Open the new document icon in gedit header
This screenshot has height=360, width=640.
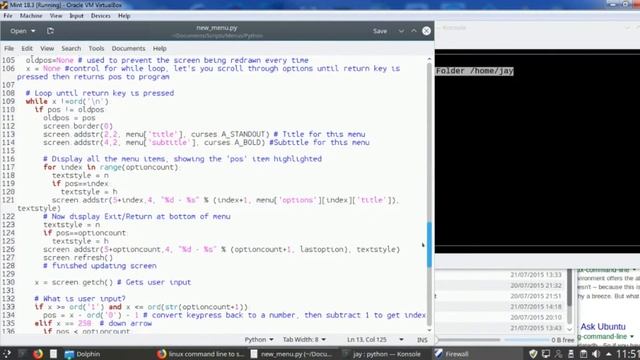click(x=50, y=31)
